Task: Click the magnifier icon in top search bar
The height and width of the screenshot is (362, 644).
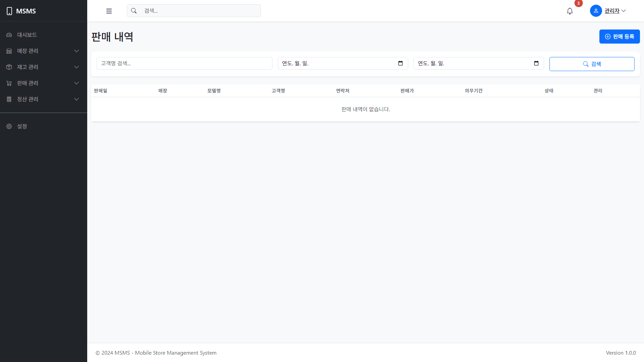Action: 134,11
